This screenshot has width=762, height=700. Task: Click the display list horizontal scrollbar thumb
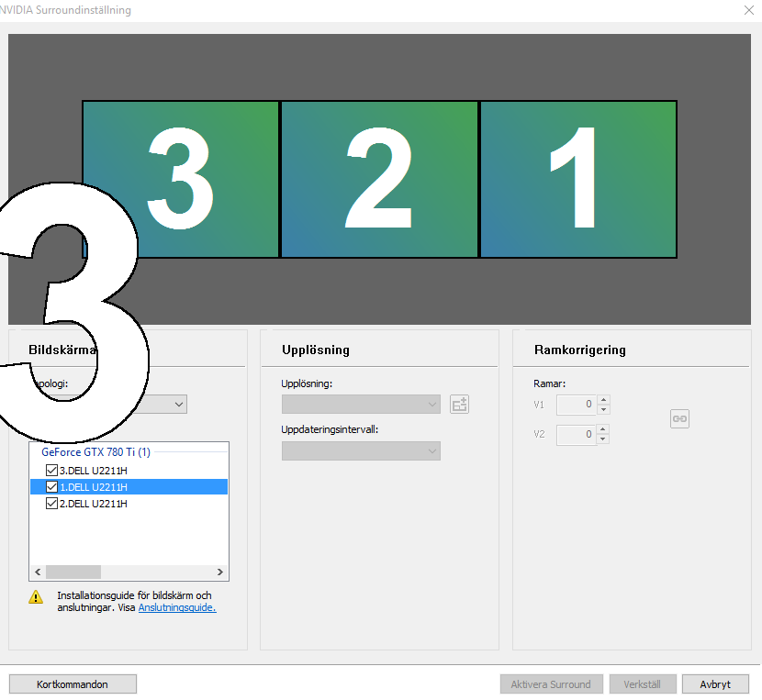tap(73, 572)
